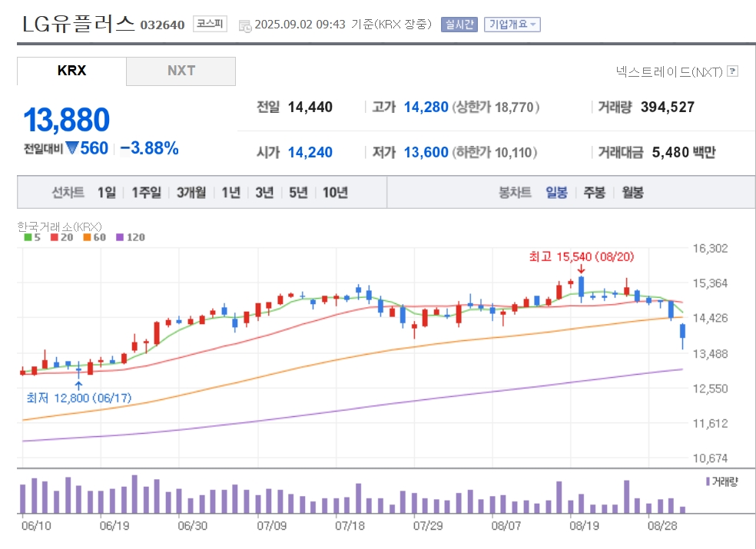Toggle the 실시간 real-time button
The image size is (756, 549).
tap(459, 25)
